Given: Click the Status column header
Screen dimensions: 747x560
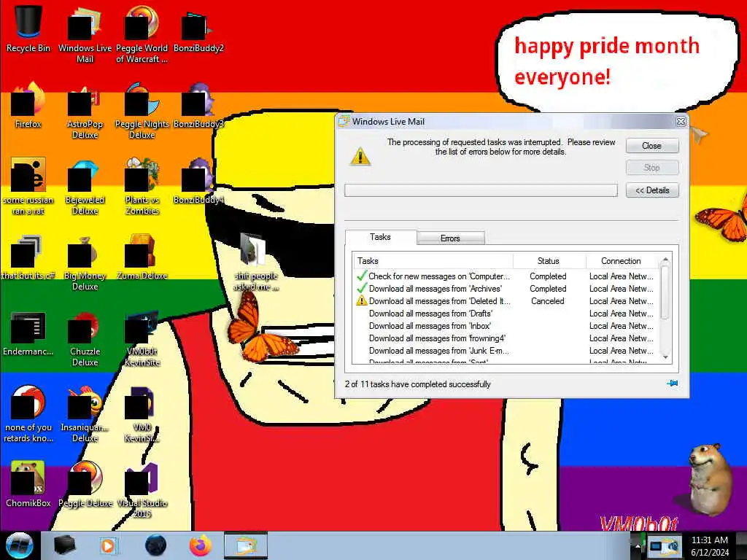Looking at the screenshot, I should (549, 261).
